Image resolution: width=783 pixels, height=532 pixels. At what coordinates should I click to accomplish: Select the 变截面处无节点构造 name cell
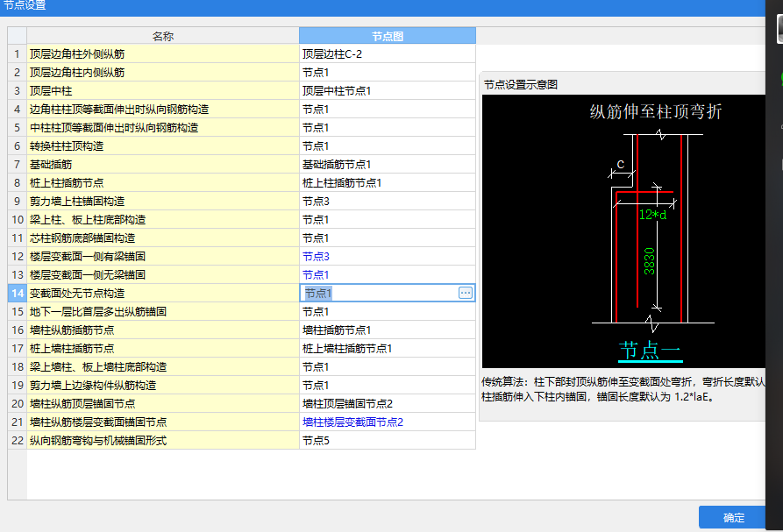pyautogui.click(x=163, y=293)
